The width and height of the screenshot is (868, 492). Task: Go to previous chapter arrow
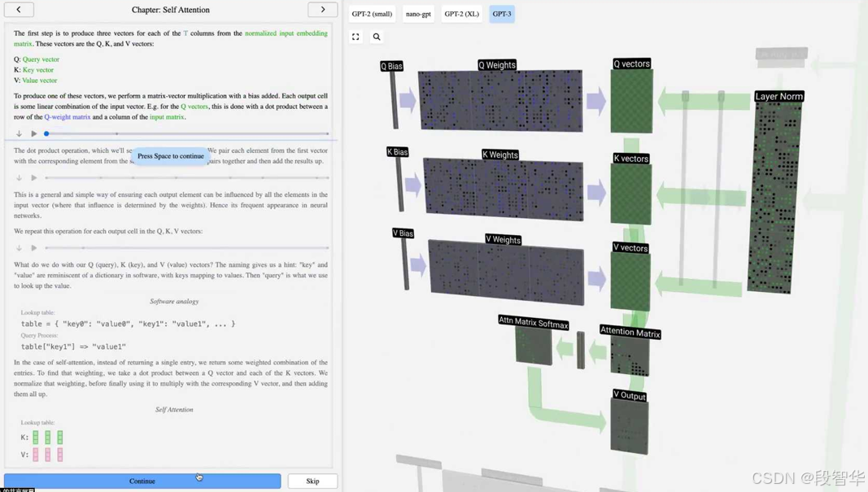19,10
